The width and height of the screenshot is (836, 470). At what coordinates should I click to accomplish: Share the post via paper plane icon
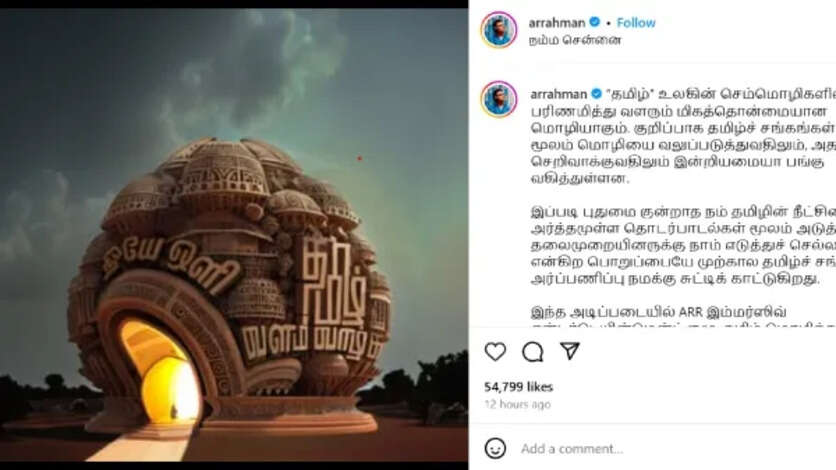570,351
